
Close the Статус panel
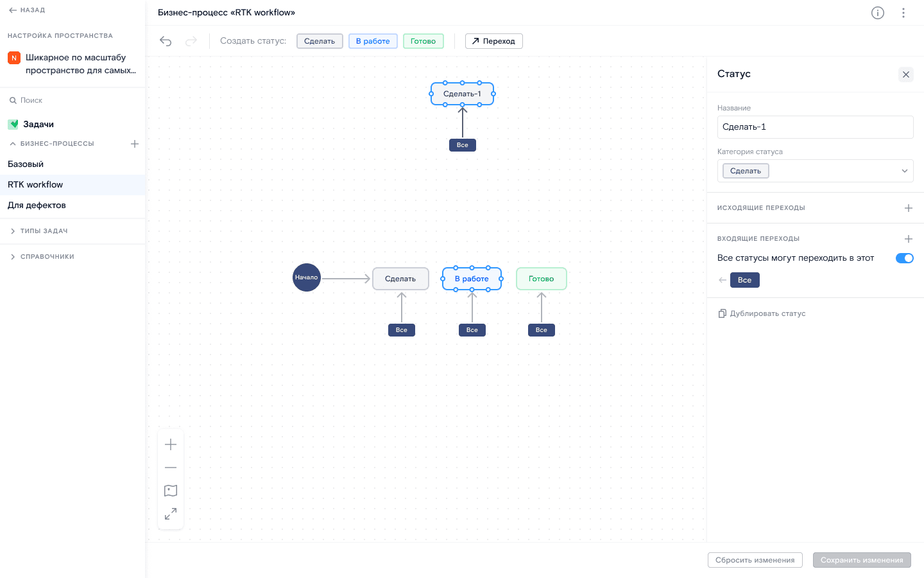(906, 74)
